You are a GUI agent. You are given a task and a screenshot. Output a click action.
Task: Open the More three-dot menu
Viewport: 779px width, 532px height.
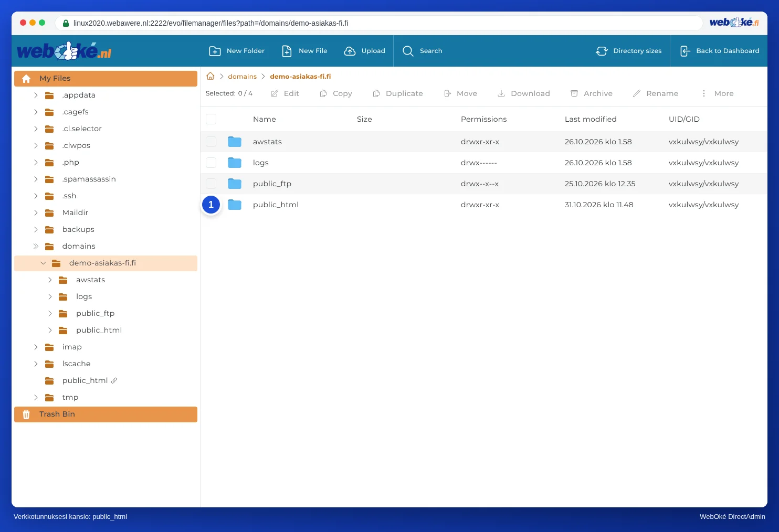click(704, 93)
